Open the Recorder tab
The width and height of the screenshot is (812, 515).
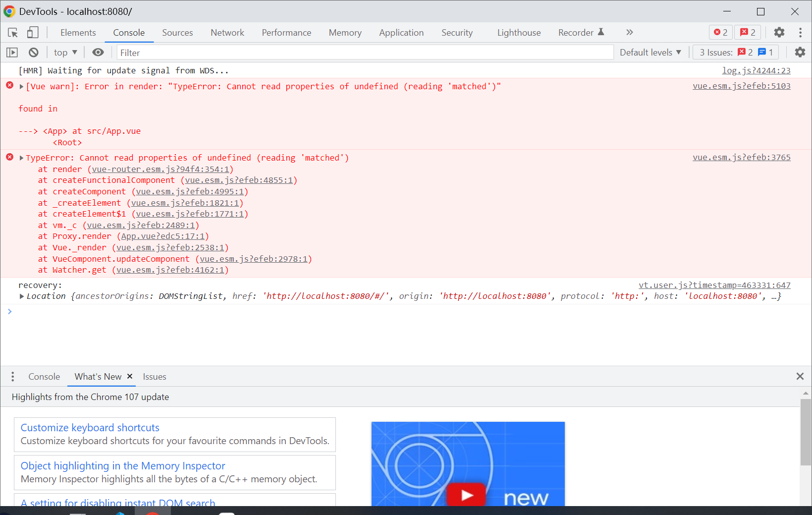coord(581,33)
